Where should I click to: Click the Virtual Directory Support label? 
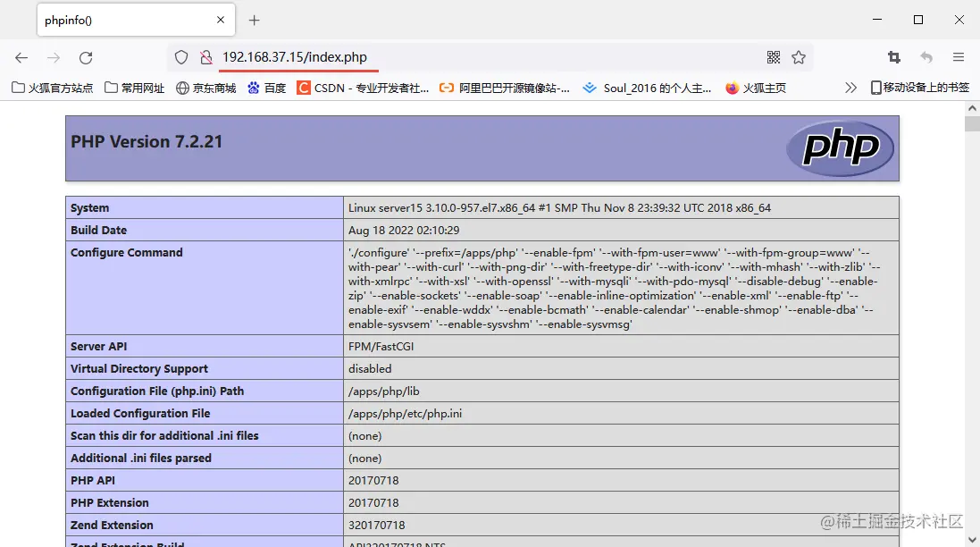[139, 369]
